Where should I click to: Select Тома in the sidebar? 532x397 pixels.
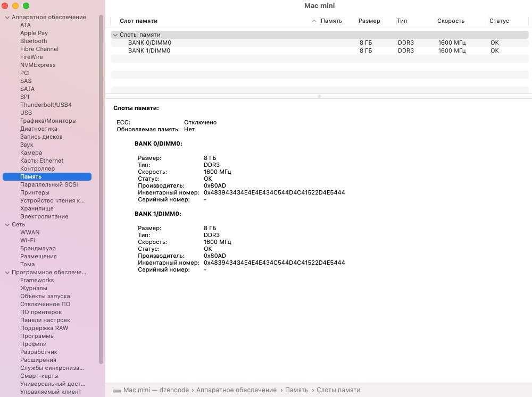coord(27,265)
